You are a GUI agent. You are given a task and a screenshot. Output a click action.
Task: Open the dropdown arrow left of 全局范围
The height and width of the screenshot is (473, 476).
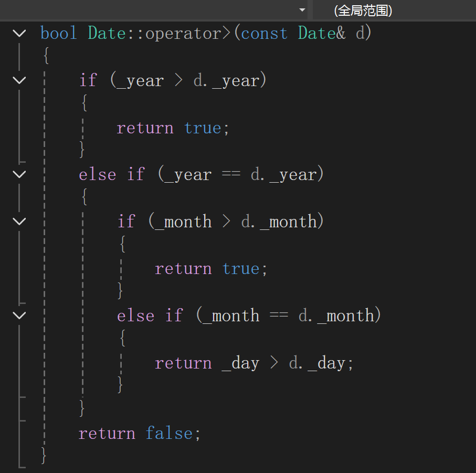[302, 10]
